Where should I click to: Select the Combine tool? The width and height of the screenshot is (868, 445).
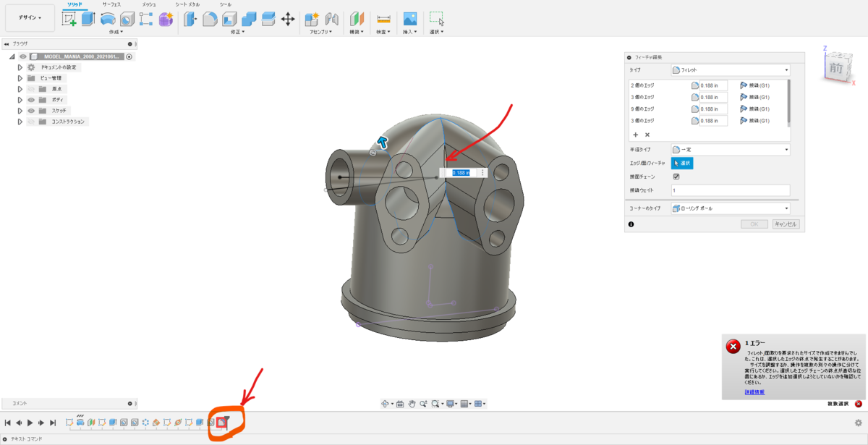(x=249, y=19)
